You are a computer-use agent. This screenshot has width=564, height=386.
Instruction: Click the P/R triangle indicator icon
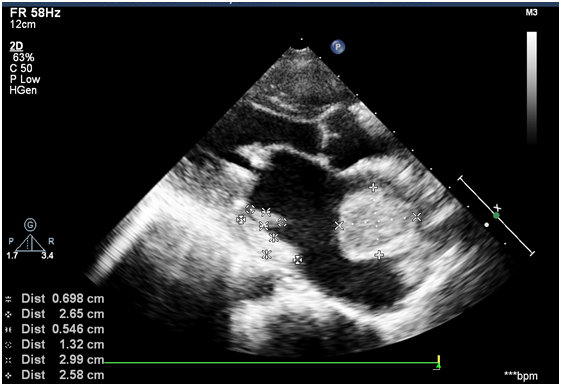(30, 243)
